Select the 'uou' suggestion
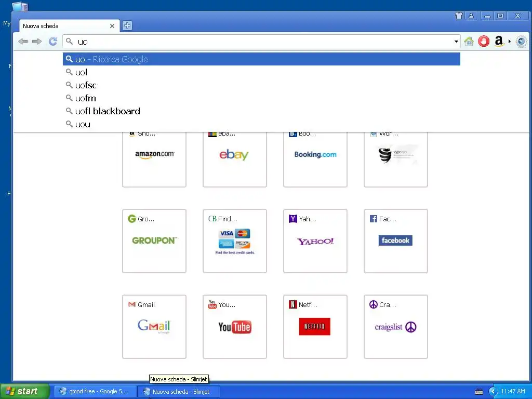This screenshot has height=399, width=532. (x=261, y=124)
